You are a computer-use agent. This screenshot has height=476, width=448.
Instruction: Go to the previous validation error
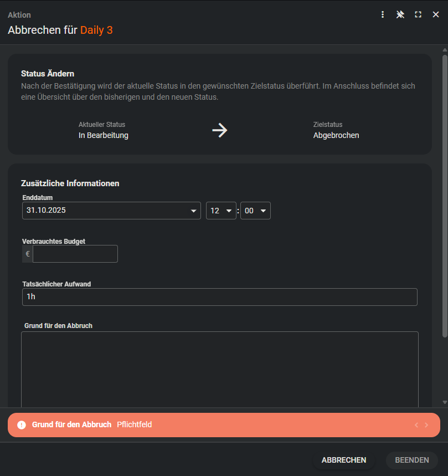416,425
